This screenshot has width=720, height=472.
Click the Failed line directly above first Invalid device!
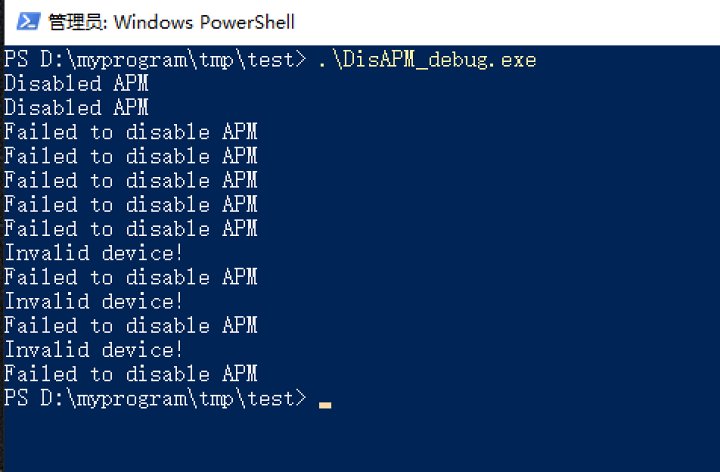pyautogui.click(x=130, y=229)
